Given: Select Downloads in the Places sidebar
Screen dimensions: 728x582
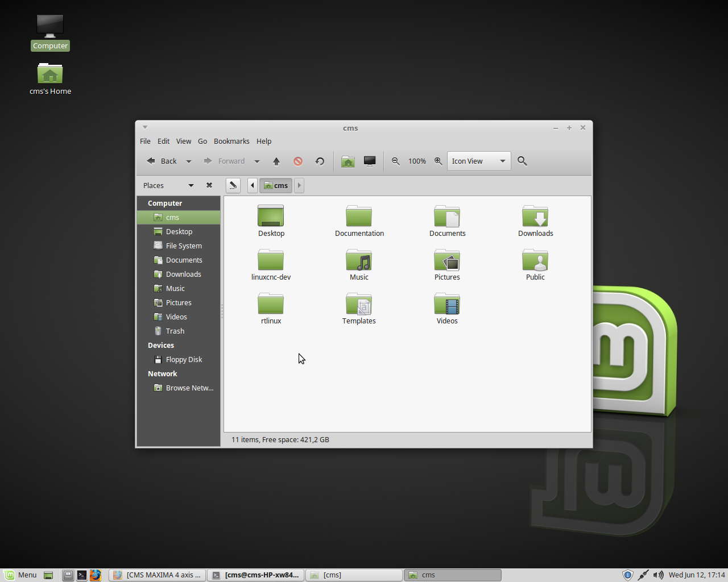Looking at the screenshot, I should pyautogui.click(x=179, y=275).
